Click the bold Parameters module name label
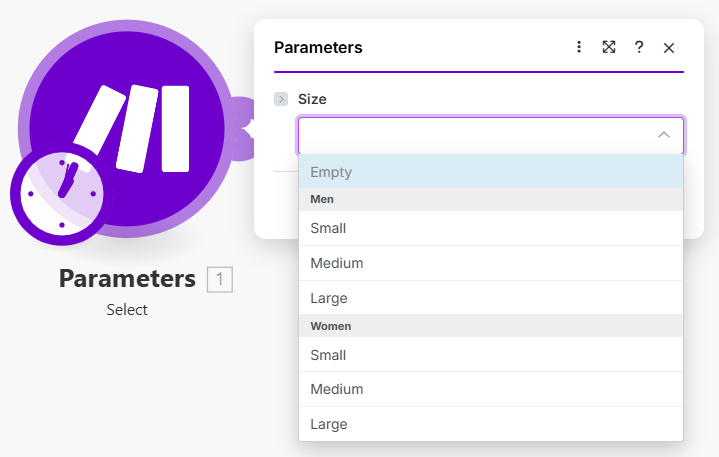 (x=127, y=279)
